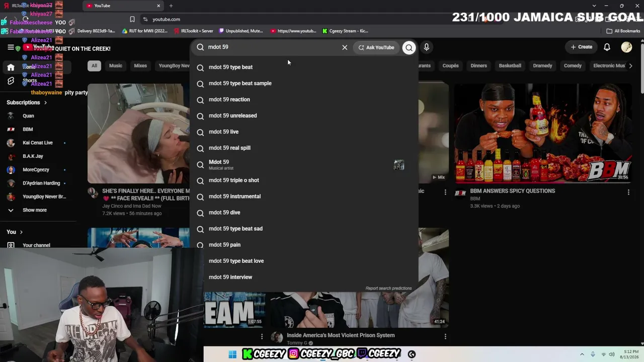
Task: Close the YouTube browser tab
Action: pos(158,6)
